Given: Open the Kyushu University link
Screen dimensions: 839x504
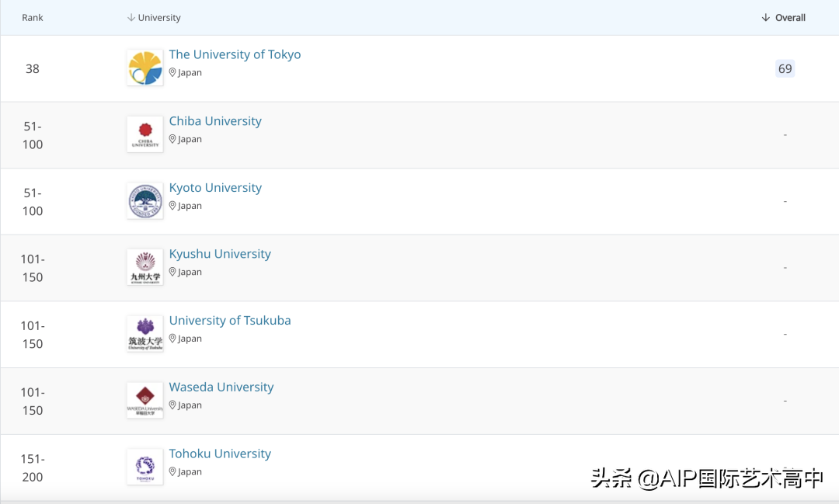Looking at the screenshot, I should coord(220,254).
